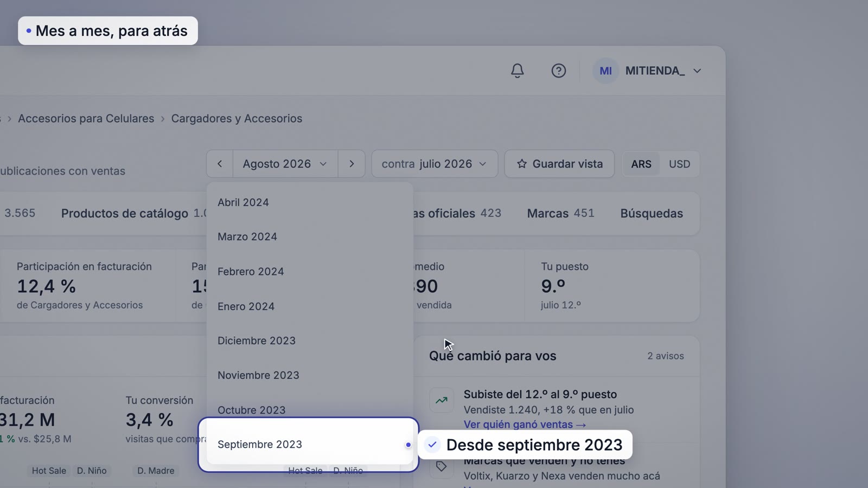
Task: Open the contra julio 2026 comparison dropdown
Action: pos(435,164)
